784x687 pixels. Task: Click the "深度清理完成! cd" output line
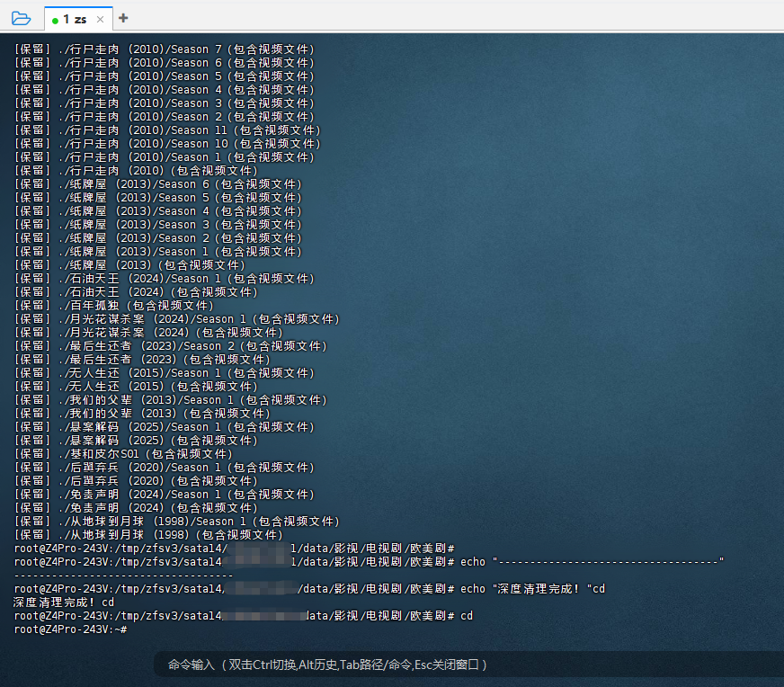(x=64, y=602)
